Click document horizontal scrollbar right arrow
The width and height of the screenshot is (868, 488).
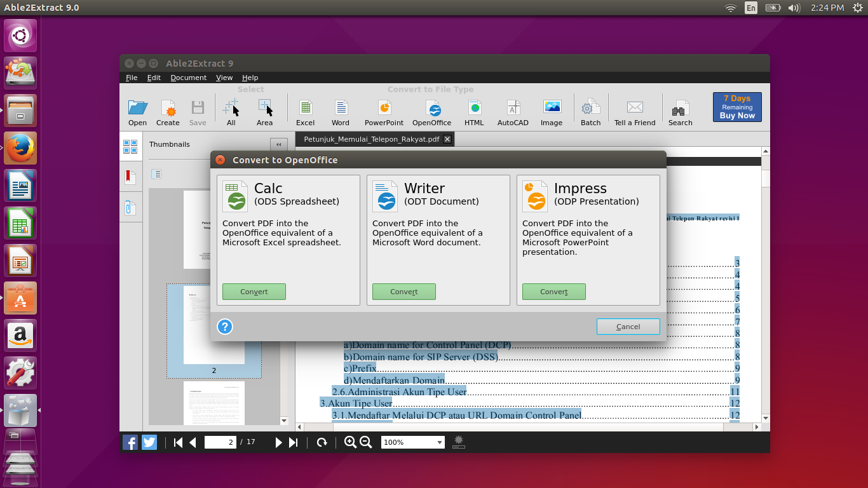pyautogui.click(x=756, y=427)
